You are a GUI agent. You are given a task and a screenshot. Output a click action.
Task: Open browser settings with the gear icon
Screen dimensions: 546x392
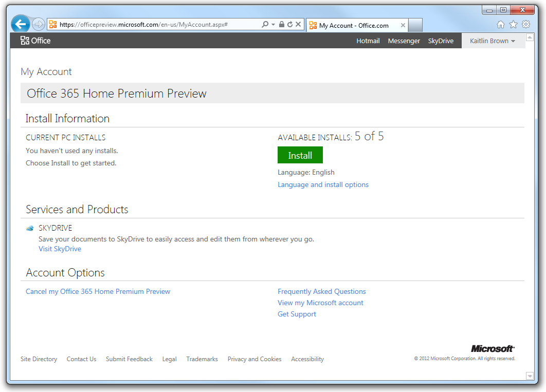(525, 24)
